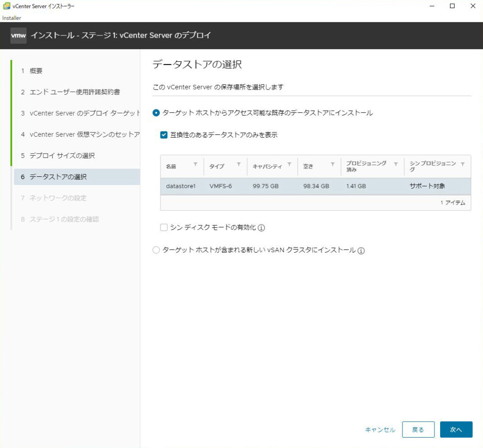Image resolution: width=483 pixels, height=448 pixels.
Task: Enable シン ディスク モードの有効化 checkbox
Action: (164, 228)
